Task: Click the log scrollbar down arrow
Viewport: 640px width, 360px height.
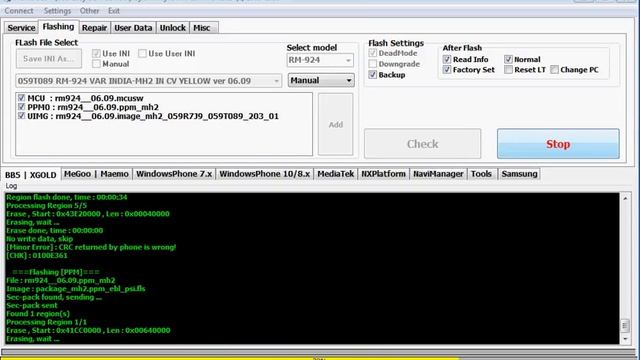Action: click(625, 339)
